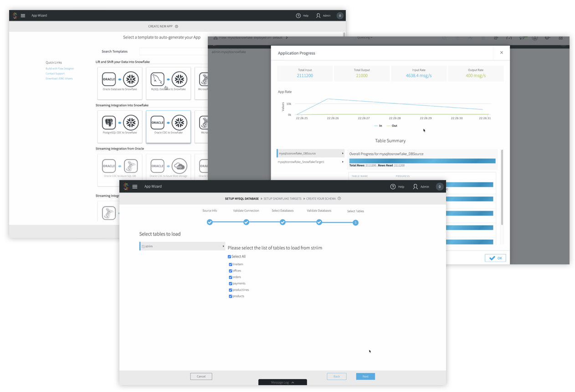Choose the MySQL Database to Snowflake template

click(x=168, y=83)
